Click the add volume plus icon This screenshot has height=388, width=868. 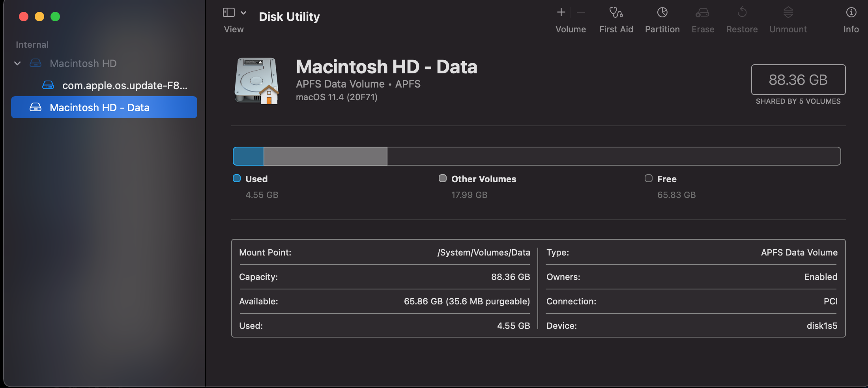coord(561,13)
